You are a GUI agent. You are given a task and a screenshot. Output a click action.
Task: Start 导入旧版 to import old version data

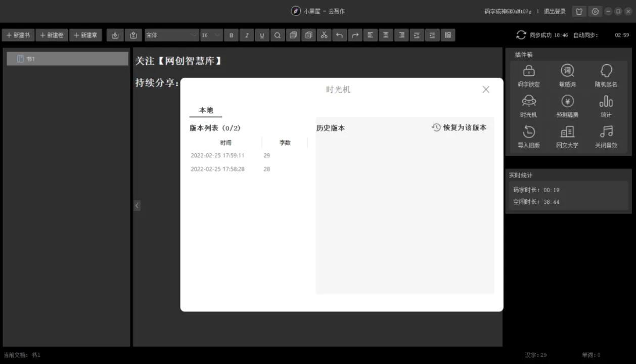529,136
